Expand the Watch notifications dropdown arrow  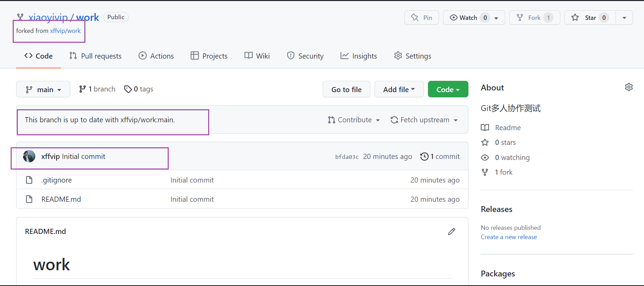tap(496, 18)
